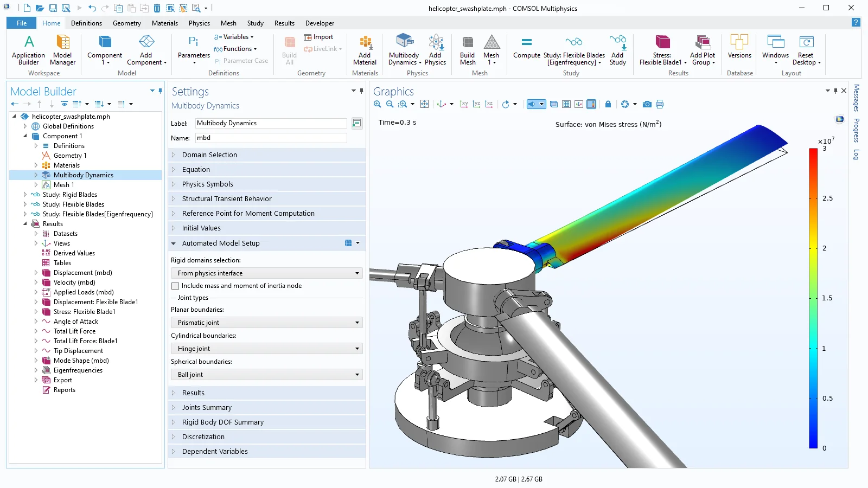Click the Zoom In graphics icon
The width and height of the screenshot is (868, 488).
click(378, 104)
